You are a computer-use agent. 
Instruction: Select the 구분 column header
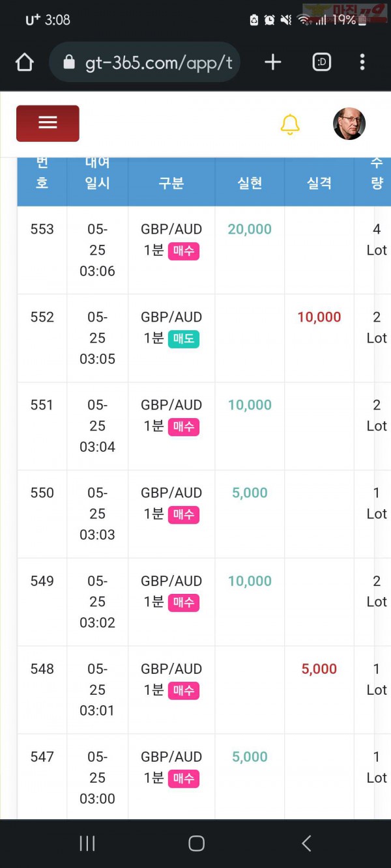[171, 183]
